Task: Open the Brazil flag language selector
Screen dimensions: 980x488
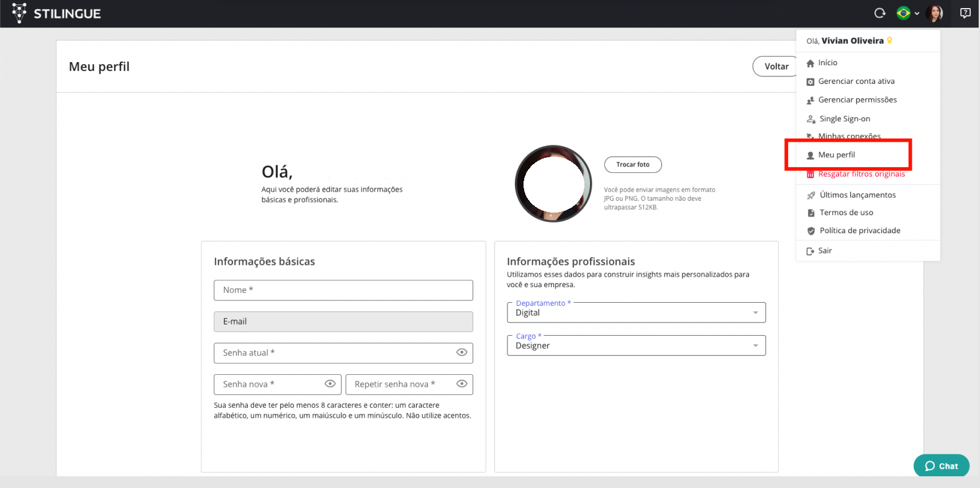Action: pos(907,13)
